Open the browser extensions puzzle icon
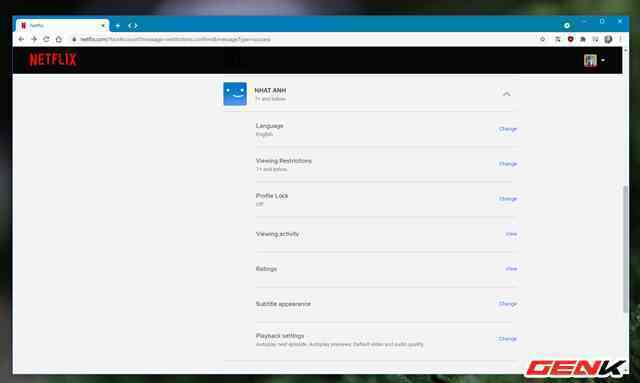This screenshot has width=640, height=383. pyautogui.click(x=583, y=39)
